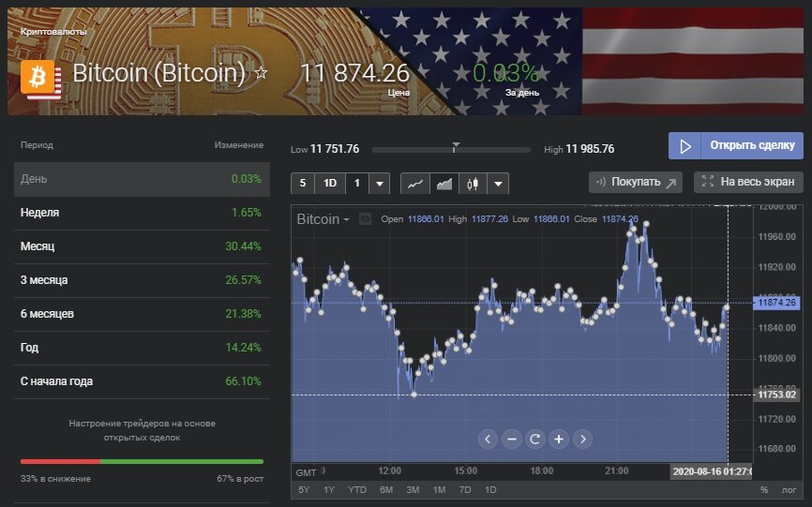Open the time interval dropdown arrow
The height and width of the screenshot is (507, 812).
[x=380, y=184]
